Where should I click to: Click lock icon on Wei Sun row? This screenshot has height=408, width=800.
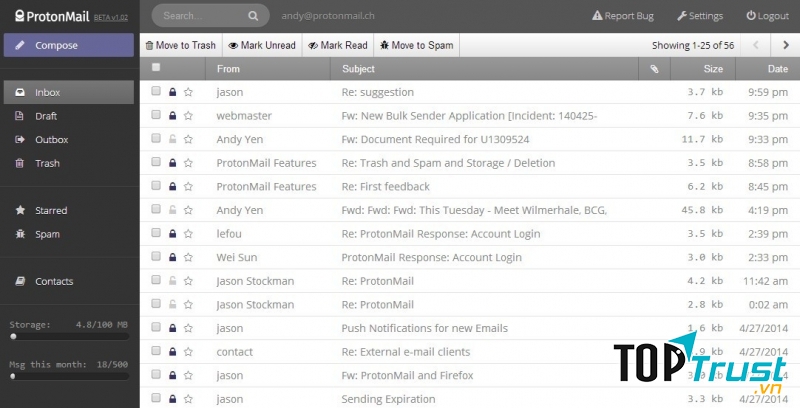pos(172,258)
